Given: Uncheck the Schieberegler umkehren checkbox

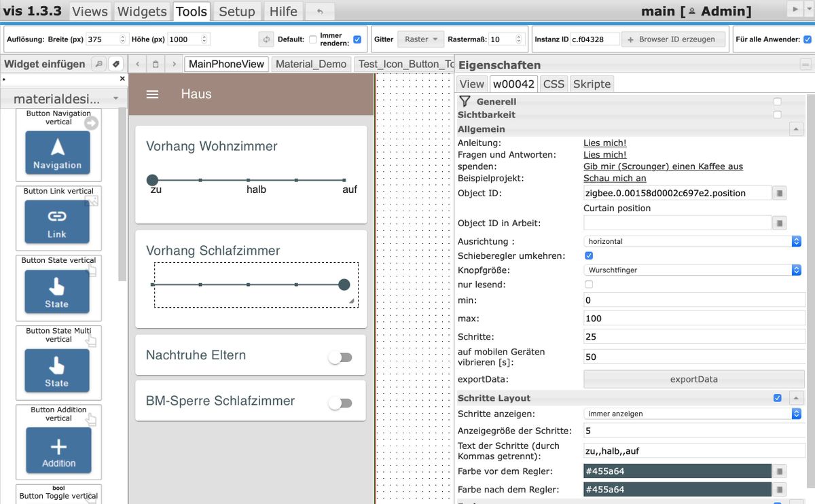Looking at the screenshot, I should tap(589, 255).
